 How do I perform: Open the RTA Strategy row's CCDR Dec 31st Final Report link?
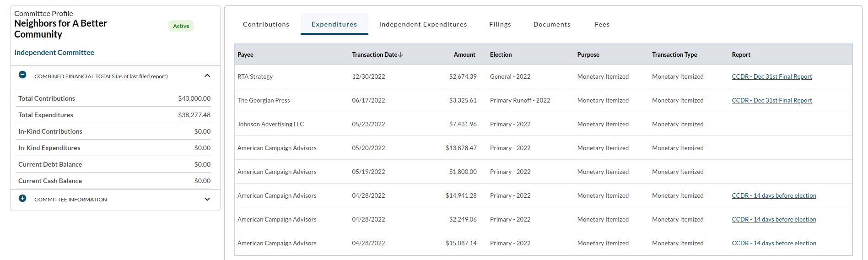point(772,76)
